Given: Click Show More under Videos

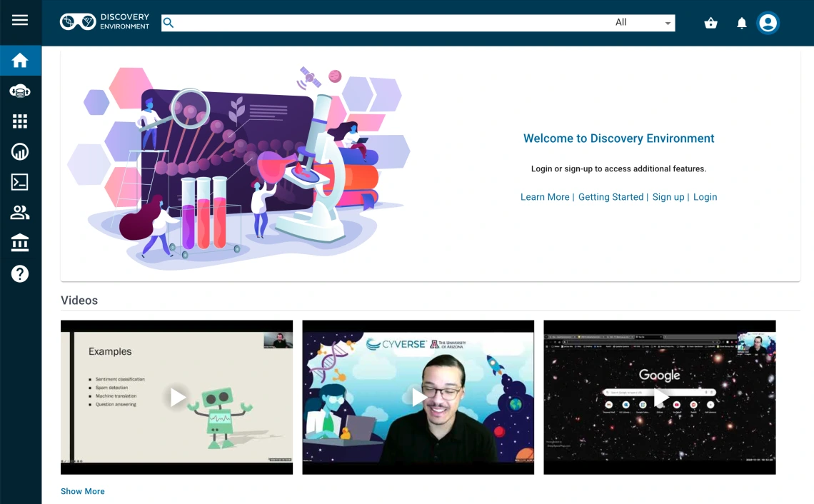Looking at the screenshot, I should (83, 491).
